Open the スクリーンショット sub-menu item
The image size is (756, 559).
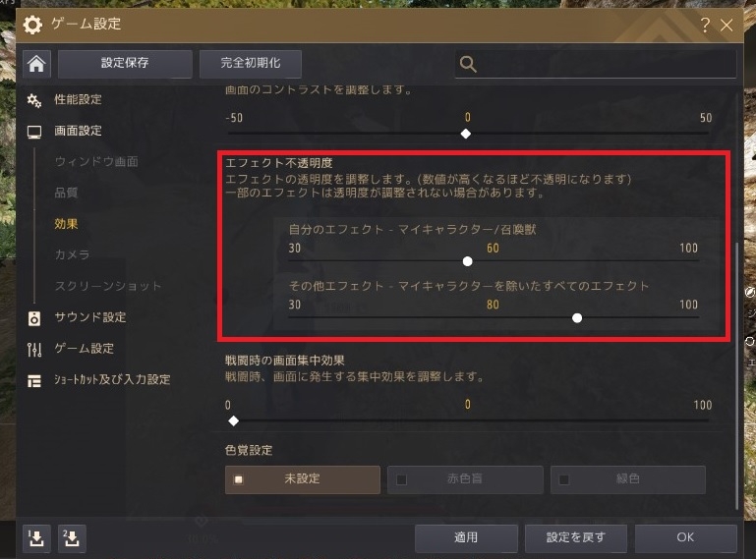tap(108, 286)
